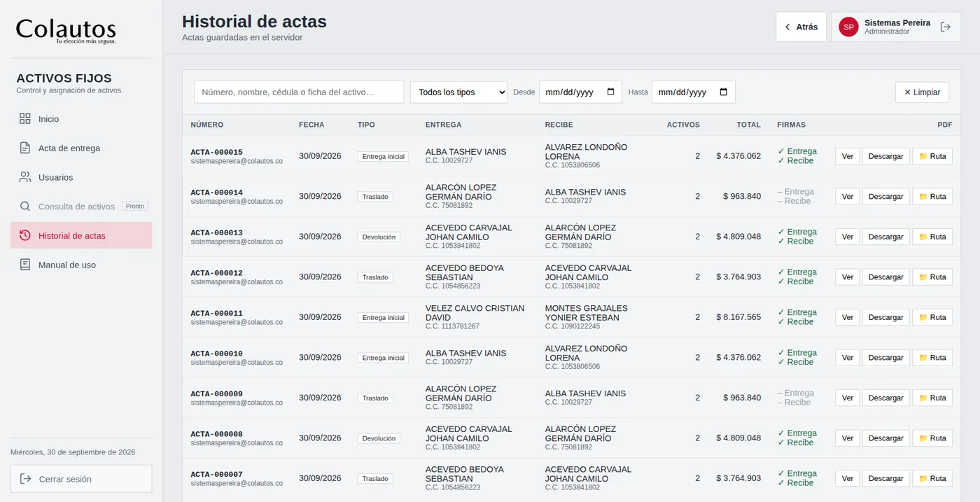
Task: Click the NÚMERO column header
Action: click(207, 125)
